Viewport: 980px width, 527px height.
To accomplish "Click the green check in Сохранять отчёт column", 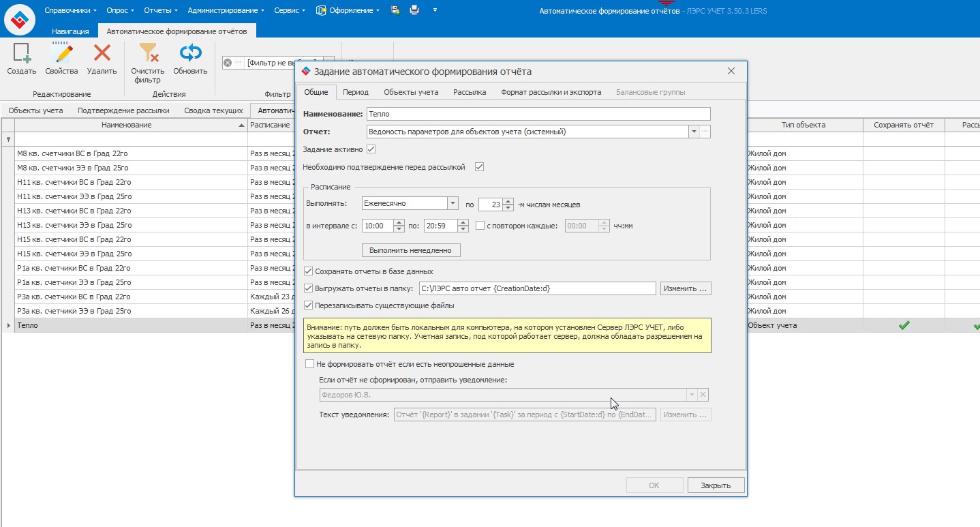I will pyautogui.click(x=904, y=326).
